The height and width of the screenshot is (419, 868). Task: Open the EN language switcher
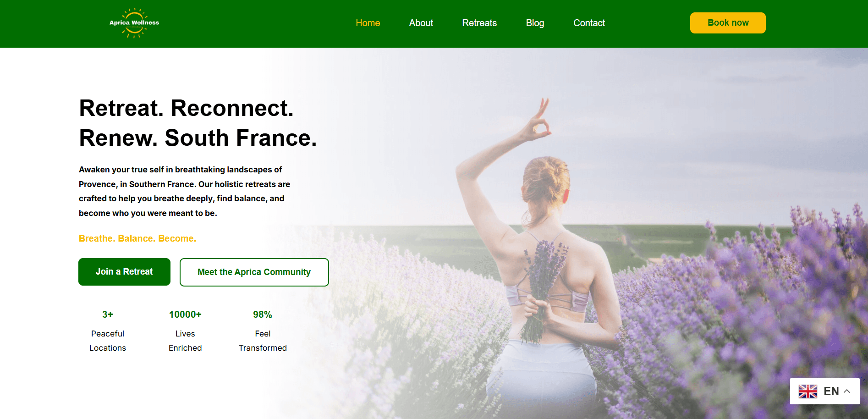824,391
